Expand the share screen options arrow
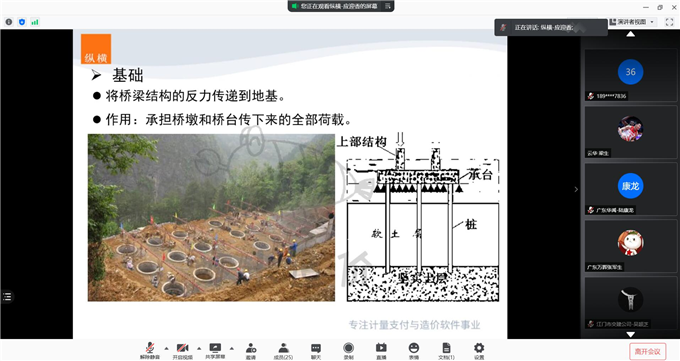Screen dimensions: 680x361 [232, 348]
